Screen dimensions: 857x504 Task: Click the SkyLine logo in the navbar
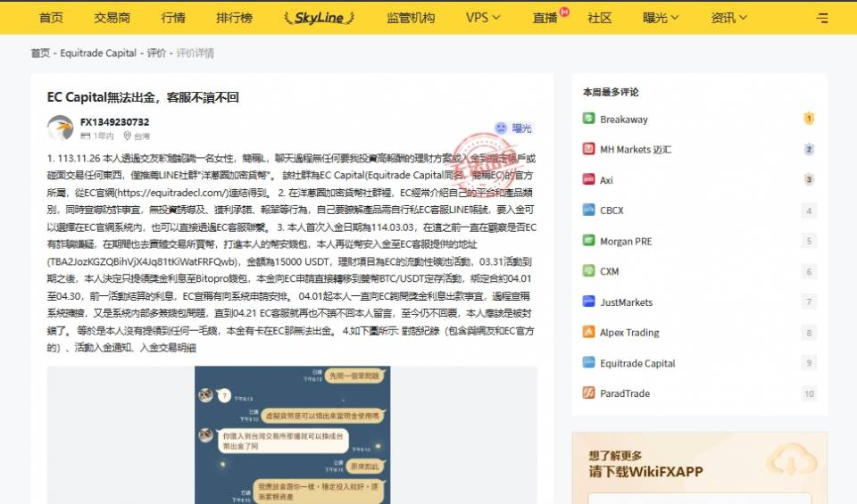coord(320,18)
